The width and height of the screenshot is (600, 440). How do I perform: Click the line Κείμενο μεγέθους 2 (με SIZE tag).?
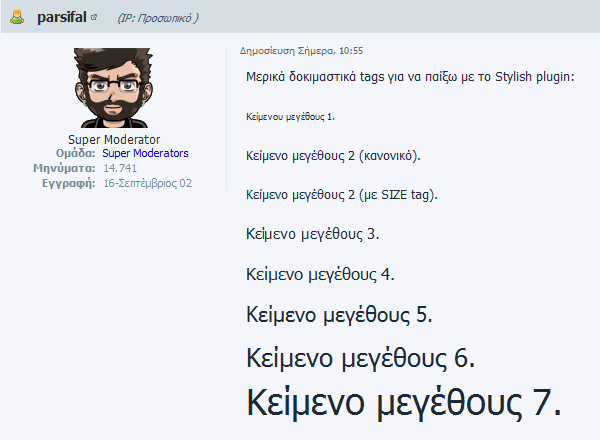click(x=341, y=195)
